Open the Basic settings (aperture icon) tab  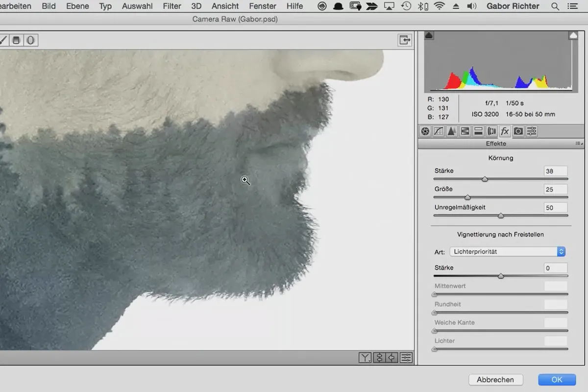point(425,131)
